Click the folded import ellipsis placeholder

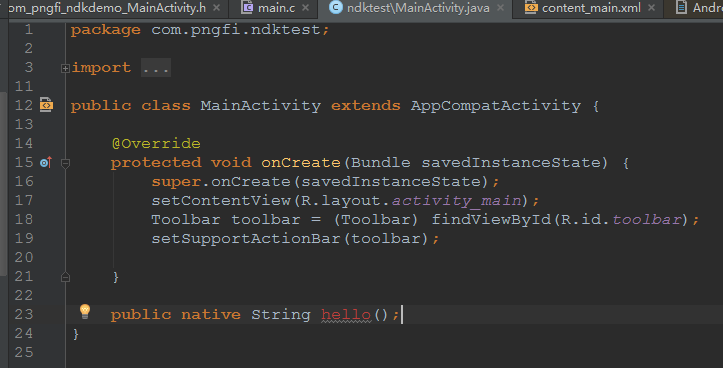pyautogui.click(x=156, y=68)
